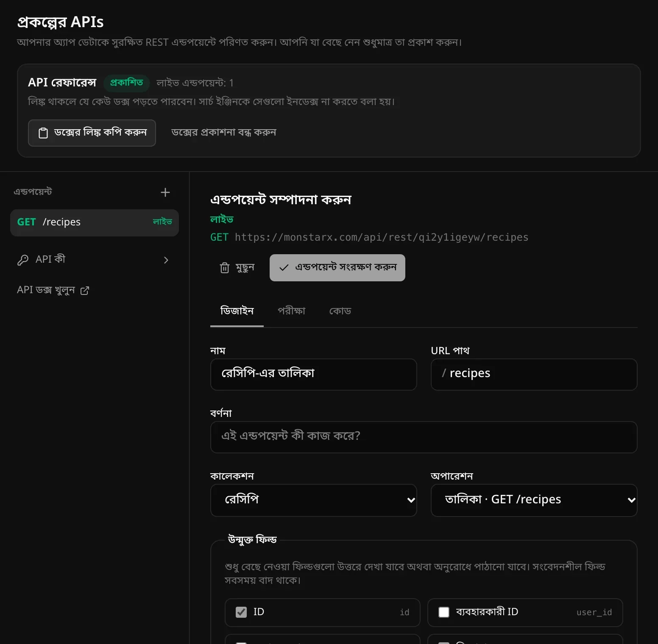The image size is (658, 644).
Task: Click the প্রকাশিত status badge
Action: [x=127, y=83]
